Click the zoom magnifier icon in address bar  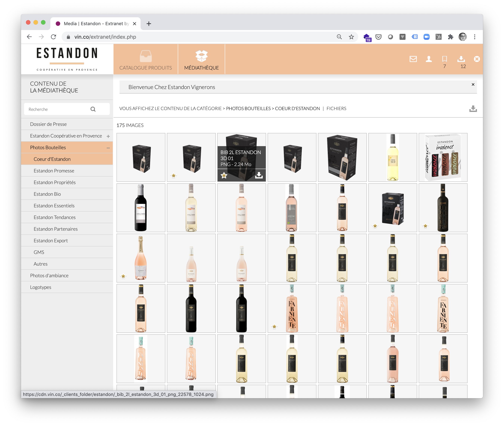tap(339, 37)
